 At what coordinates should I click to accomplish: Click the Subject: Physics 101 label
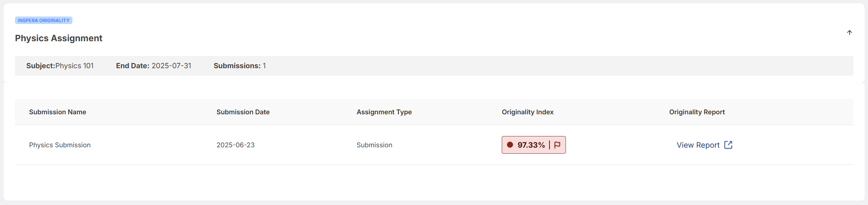point(60,66)
